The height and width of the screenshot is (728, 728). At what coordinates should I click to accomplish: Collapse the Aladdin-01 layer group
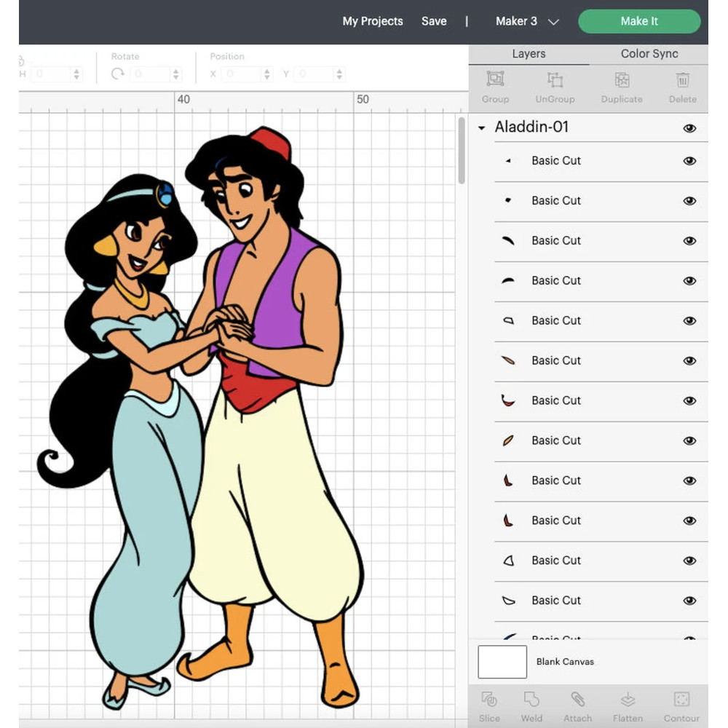click(480, 127)
